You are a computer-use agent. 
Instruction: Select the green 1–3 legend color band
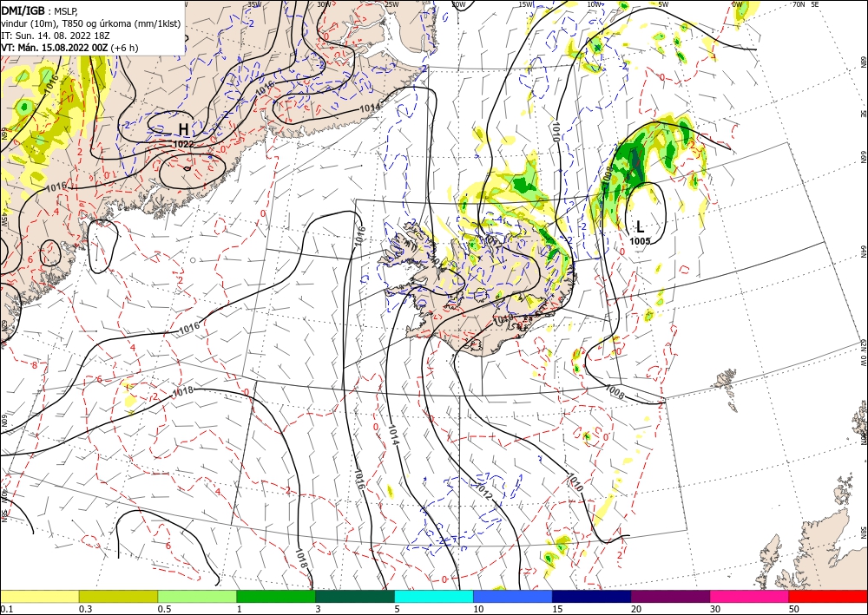point(276,596)
